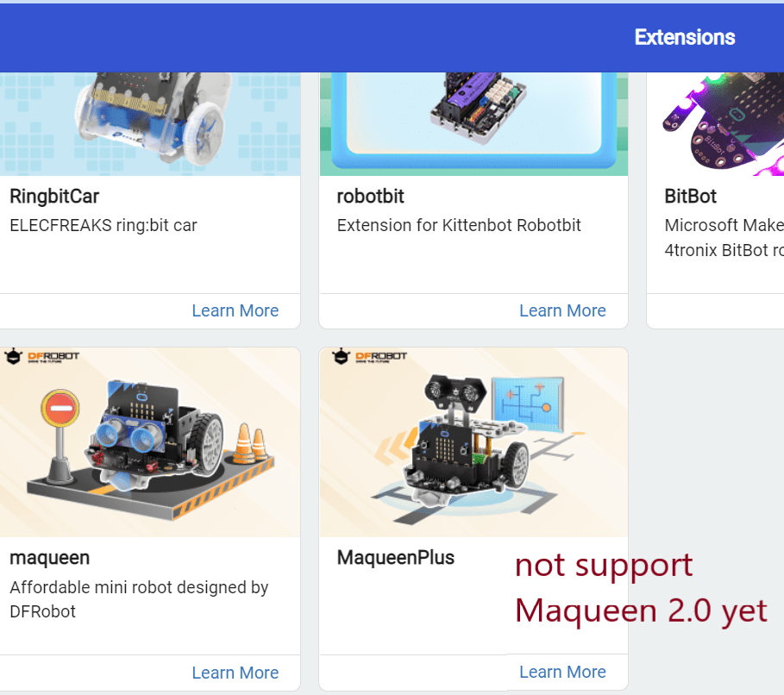Click the ELECFREAKS ring:bit car description
The width and height of the screenshot is (784, 695).
pyautogui.click(x=103, y=226)
